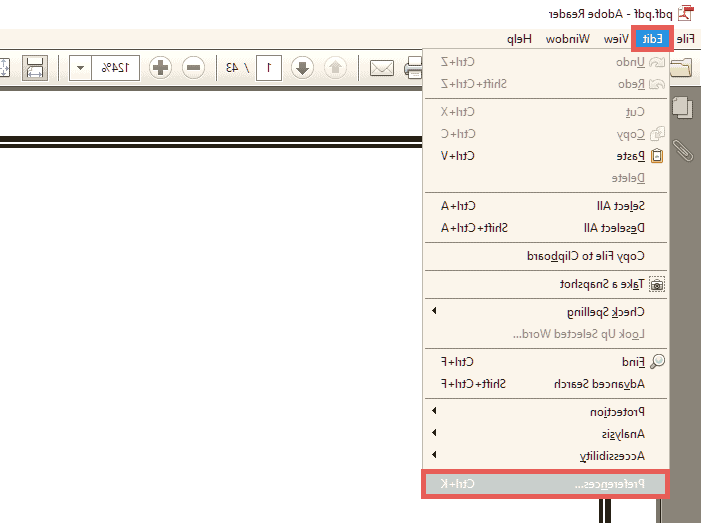The height and width of the screenshot is (523, 701).
Task: Select the Fit One Full Page icon
Action: coord(4,68)
